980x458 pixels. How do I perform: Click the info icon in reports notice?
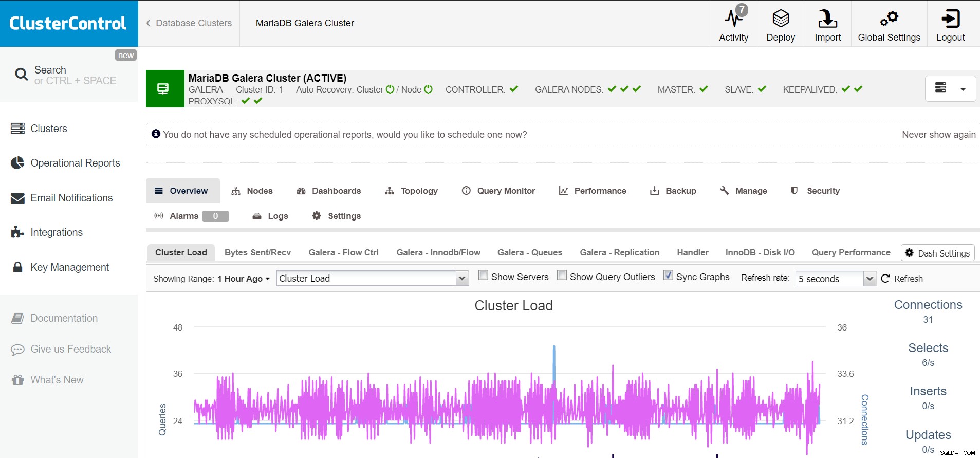click(x=156, y=134)
